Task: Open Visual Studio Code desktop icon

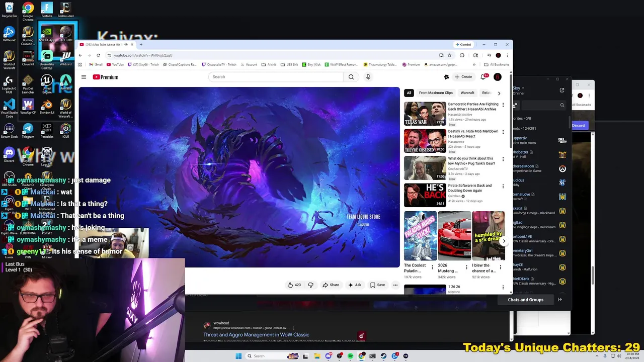Action: click(9, 108)
